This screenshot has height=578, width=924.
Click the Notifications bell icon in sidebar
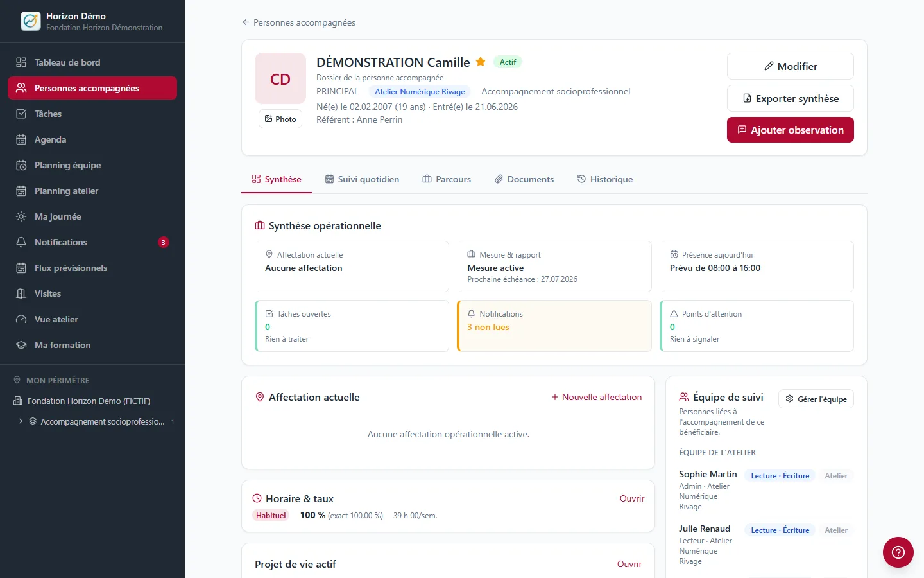[21, 242]
